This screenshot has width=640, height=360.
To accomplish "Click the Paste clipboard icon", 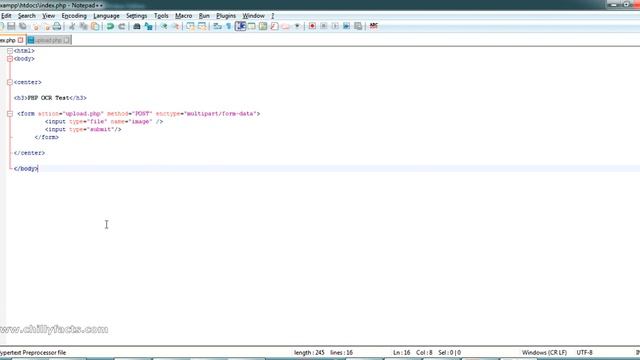I will tap(95, 26).
